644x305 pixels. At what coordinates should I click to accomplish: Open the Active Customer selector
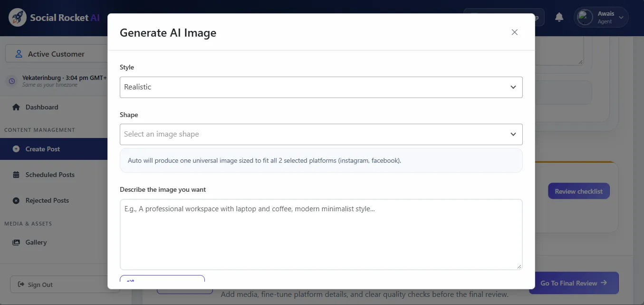(x=57, y=54)
